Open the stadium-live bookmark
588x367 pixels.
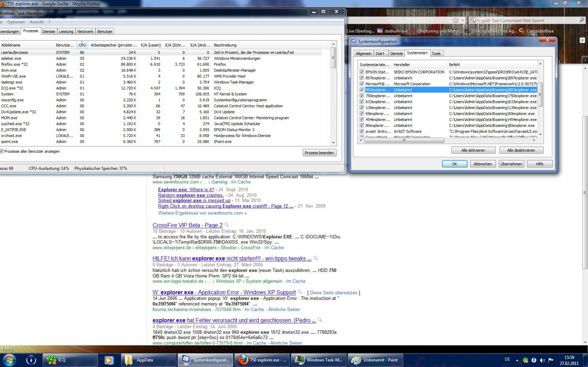click(x=393, y=31)
